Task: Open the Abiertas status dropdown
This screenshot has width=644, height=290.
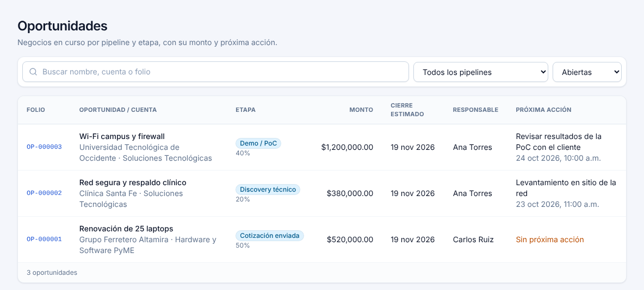Action: click(x=587, y=72)
